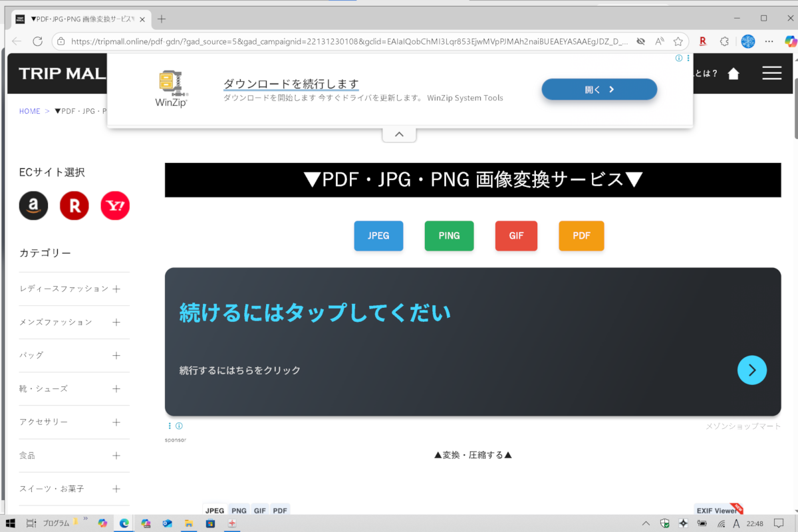This screenshot has width=798, height=532.
Task: Click the 開く button in WinZip ad
Action: tap(599, 89)
